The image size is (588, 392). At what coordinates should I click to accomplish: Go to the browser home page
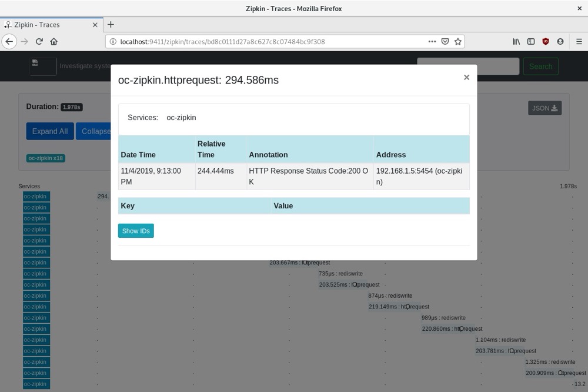click(x=54, y=41)
